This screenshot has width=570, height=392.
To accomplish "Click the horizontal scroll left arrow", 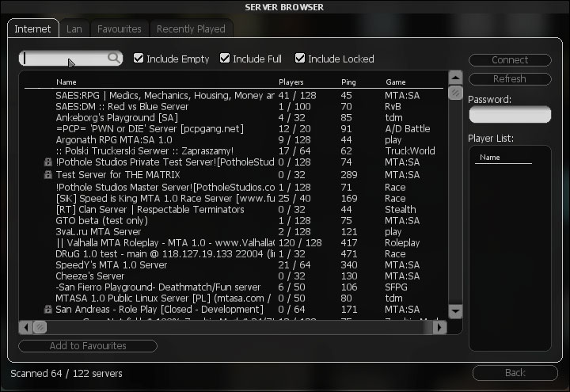I will click(x=25, y=327).
